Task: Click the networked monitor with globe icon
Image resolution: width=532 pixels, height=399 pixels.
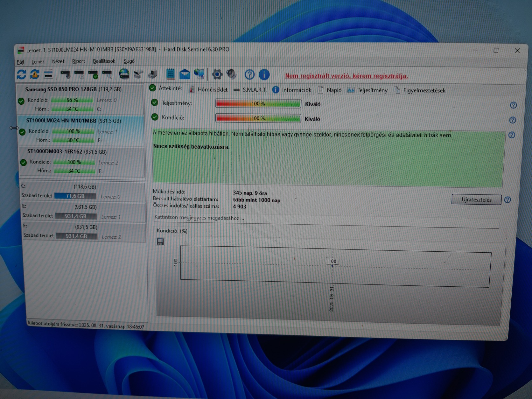Action: coord(199,74)
